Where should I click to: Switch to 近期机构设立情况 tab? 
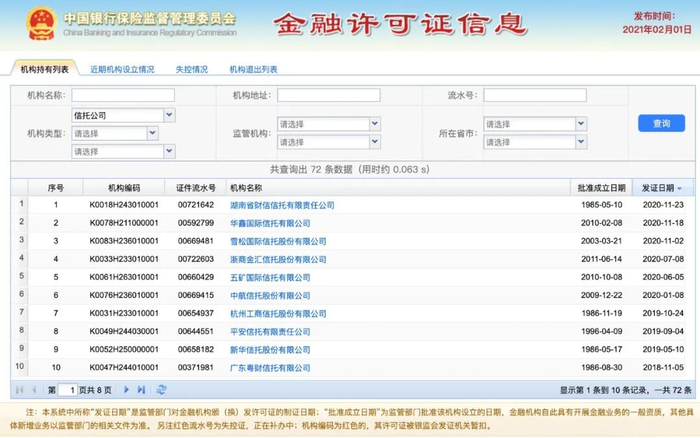pos(122,69)
